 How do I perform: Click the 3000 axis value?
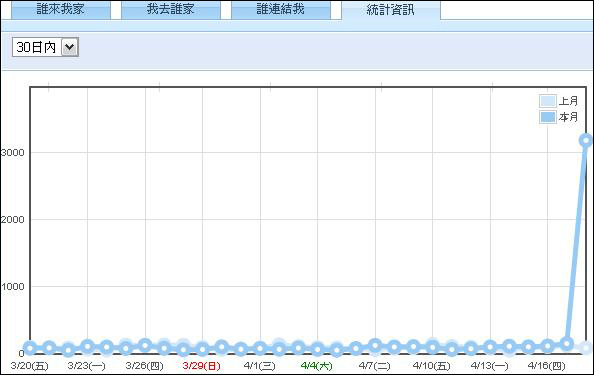pos(13,152)
